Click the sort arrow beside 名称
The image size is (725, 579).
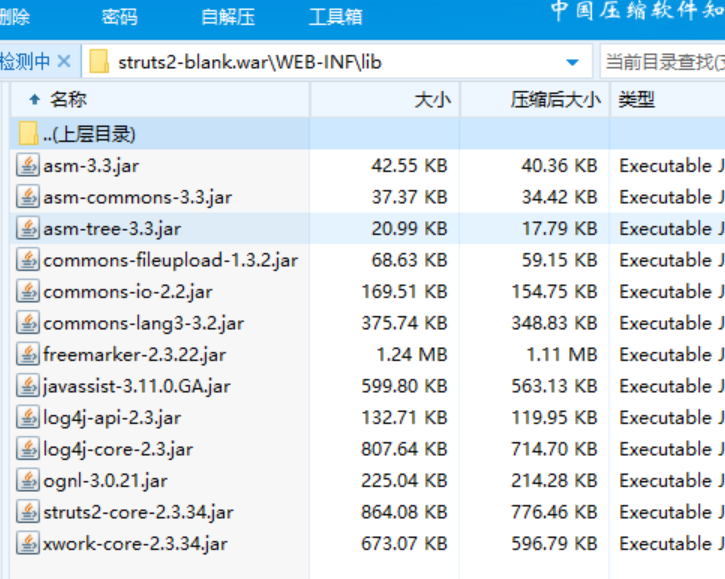click(x=34, y=99)
